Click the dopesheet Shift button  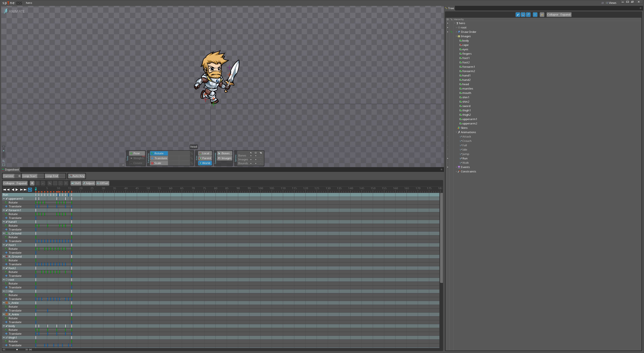pos(76,183)
